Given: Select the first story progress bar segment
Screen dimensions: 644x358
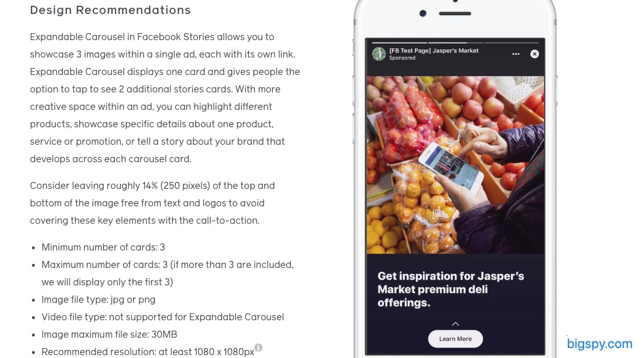Looking at the screenshot, I should click(400, 42).
